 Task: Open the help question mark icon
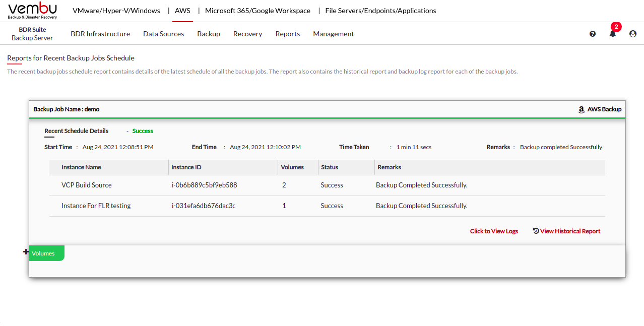tap(593, 34)
